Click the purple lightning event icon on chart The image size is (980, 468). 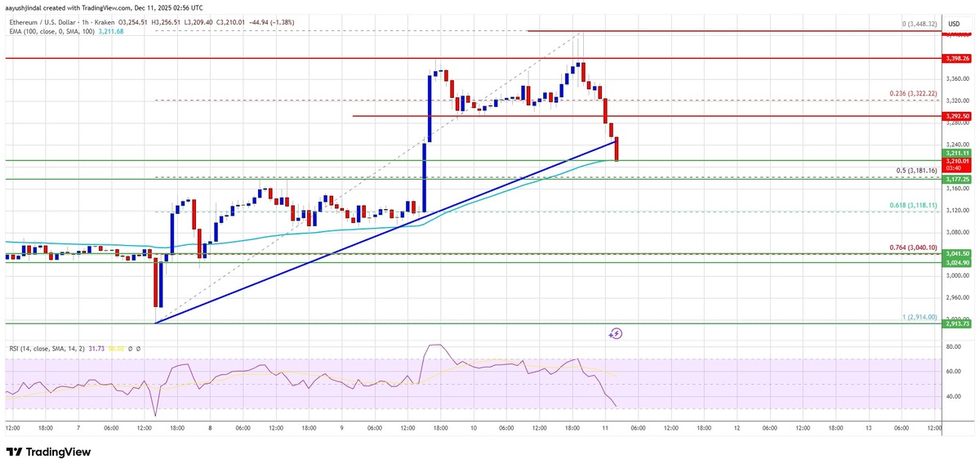[617, 333]
